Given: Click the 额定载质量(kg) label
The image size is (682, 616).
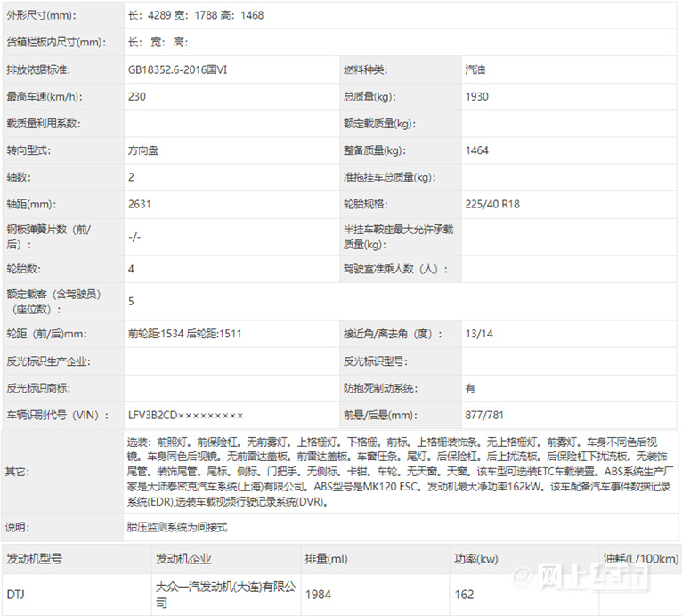Looking at the screenshot, I should (379, 124).
